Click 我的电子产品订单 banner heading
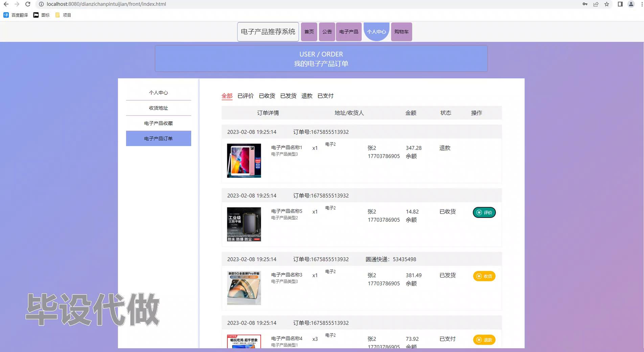 coord(321,64)
